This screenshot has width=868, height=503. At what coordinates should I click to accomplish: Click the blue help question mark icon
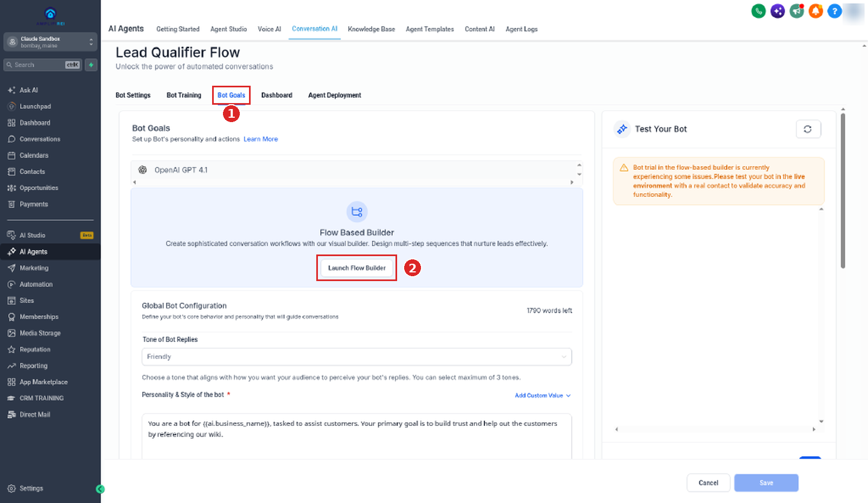tap(834, 11)
